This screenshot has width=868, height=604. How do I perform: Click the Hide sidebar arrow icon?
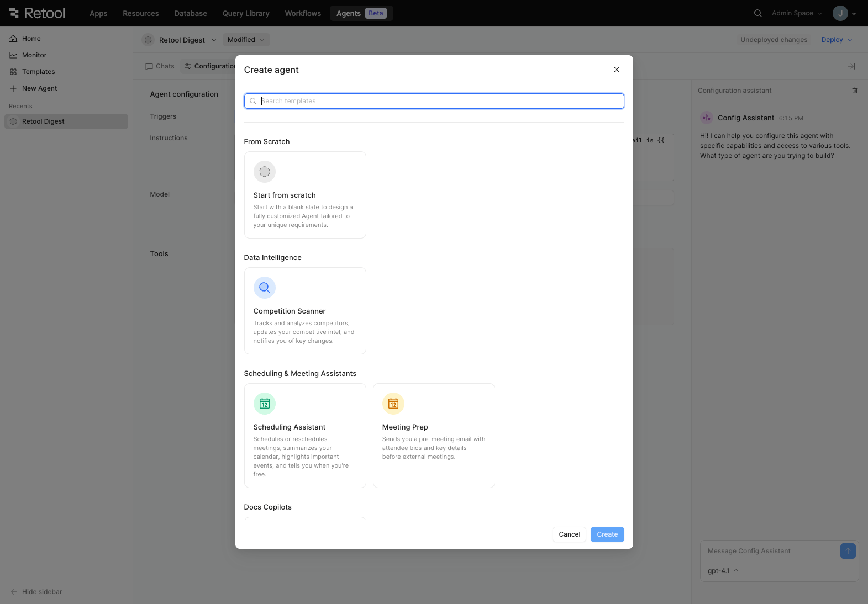pyautogui.click(x=13, y=592)
